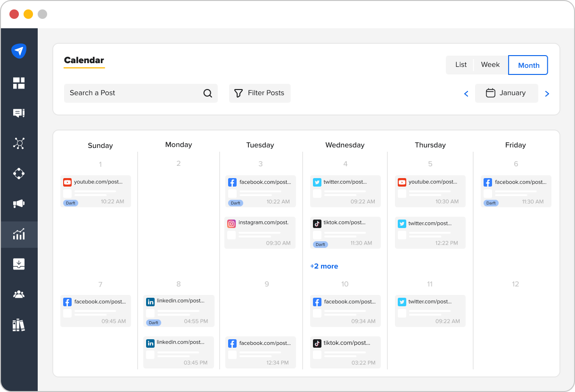Screen dimensions: 575x392
Task: Click the paper plane logo icon
Action: coord(19,51)
